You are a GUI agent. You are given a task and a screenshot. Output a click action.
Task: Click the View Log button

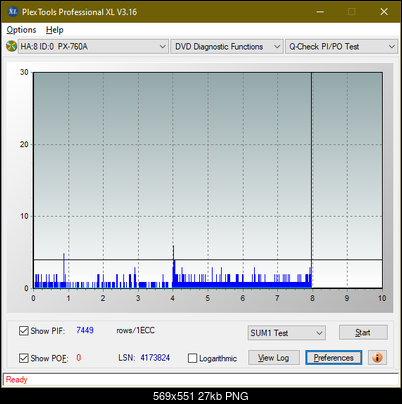pyautogui.click(x=274, y=358)
